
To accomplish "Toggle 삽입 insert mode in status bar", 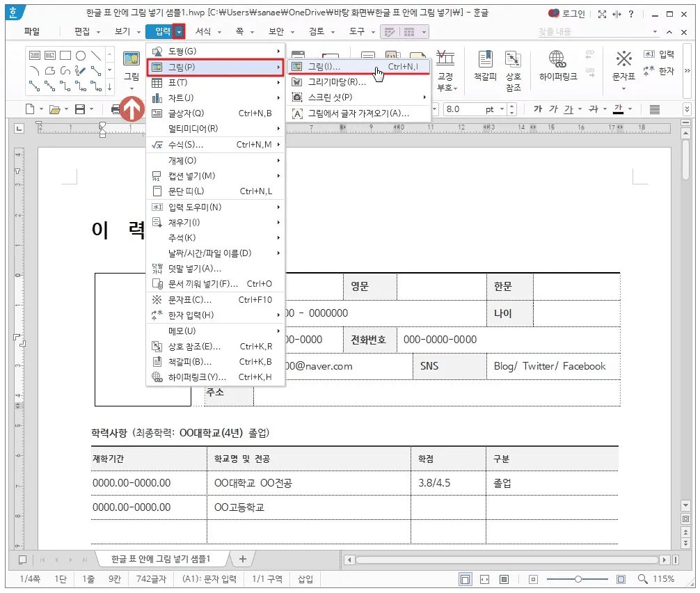I will [x=305, y=579].
